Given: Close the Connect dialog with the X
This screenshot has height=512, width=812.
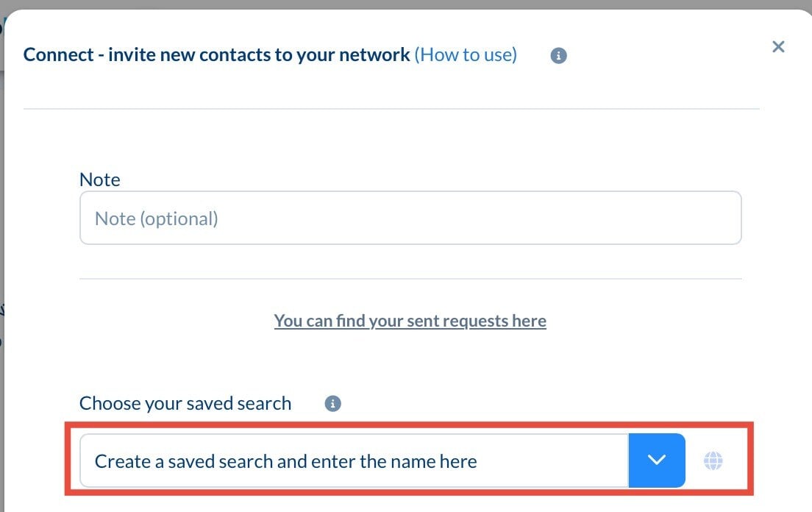Looking at the screenshot, I should (x=778, y=47).
